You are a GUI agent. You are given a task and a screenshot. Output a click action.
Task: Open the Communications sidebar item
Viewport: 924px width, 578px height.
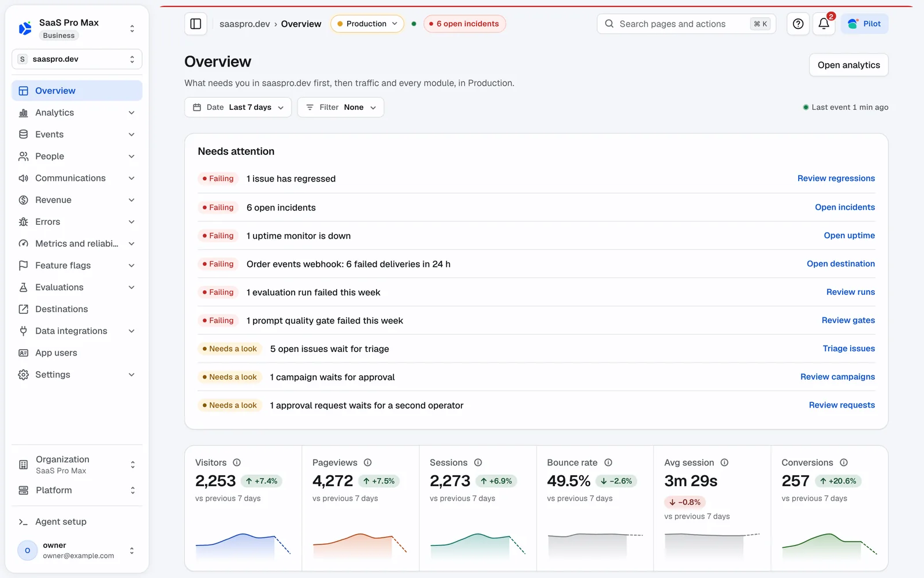coord(77,178)
